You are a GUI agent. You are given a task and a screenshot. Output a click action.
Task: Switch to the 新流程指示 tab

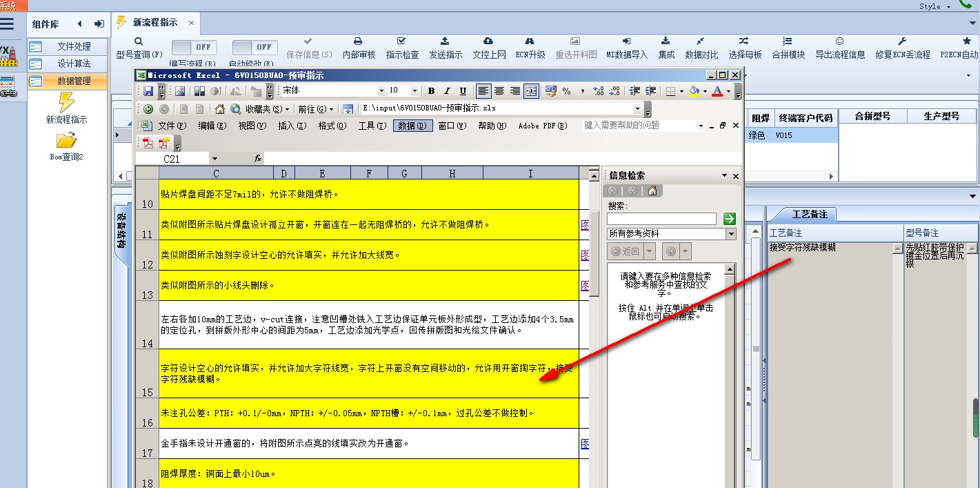coord(155,23)
